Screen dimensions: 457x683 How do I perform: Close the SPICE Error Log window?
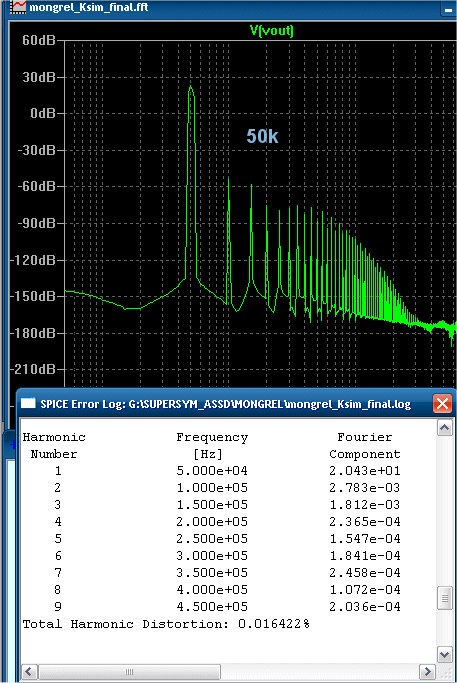[x=442, y=403]
